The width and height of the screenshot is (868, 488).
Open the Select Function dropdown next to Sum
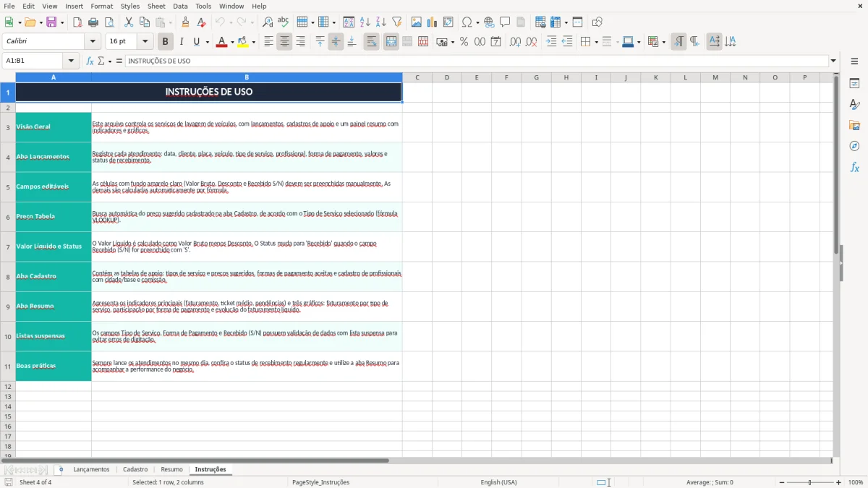click(x=110, y=61)
